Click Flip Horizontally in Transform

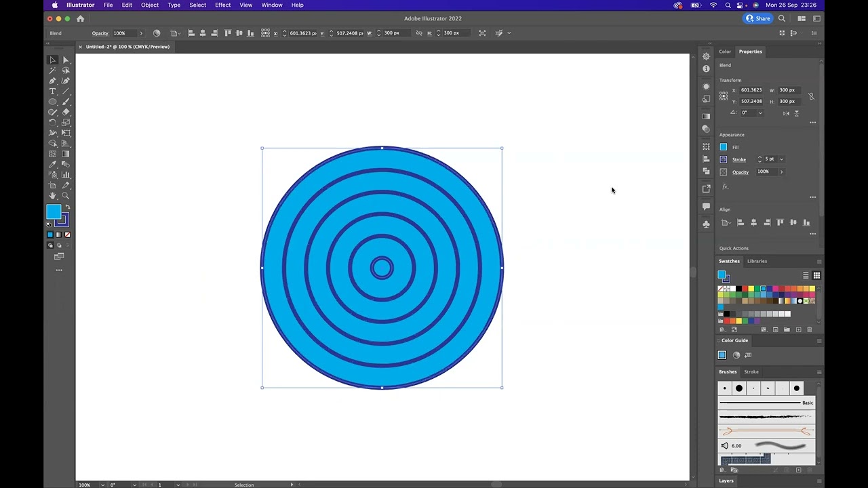pos(786,113)
